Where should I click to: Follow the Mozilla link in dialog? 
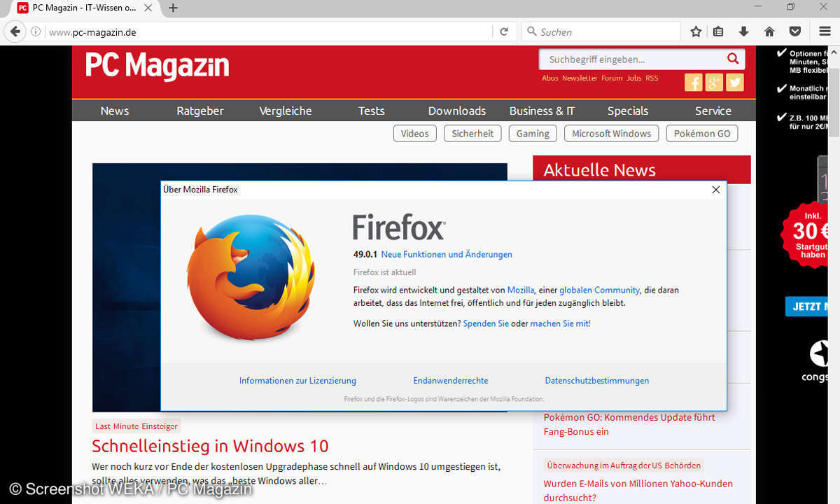[521, 290]
